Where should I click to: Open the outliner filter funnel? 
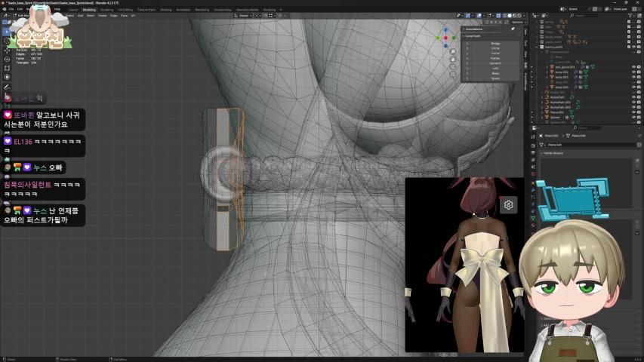point(631,15)
